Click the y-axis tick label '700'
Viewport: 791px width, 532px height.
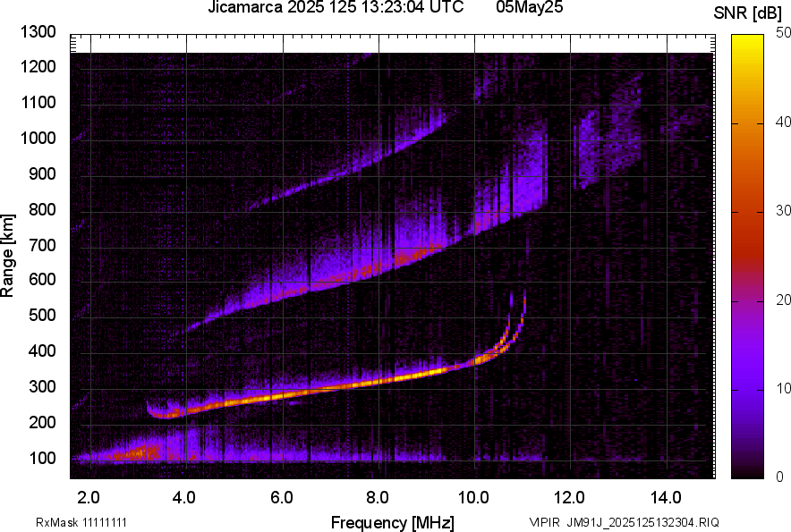tap(42, 245)
